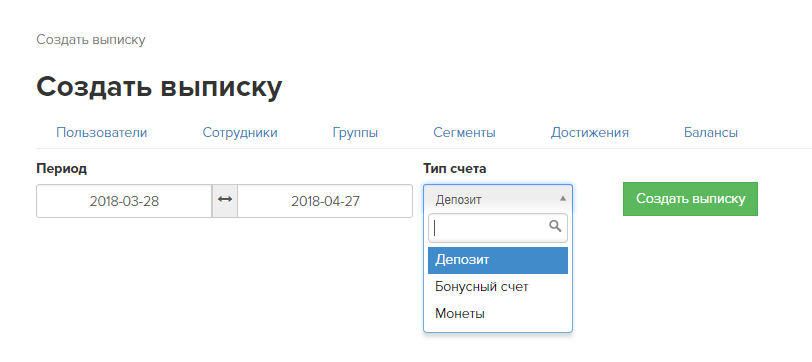
Task: Click the end date field 2018-04-27
Action: coord(325,201)
